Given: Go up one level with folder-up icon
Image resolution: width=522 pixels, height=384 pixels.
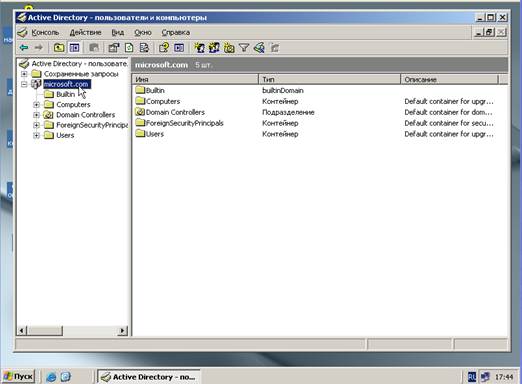Looking at the screenshot, I should tap(59, 48).
